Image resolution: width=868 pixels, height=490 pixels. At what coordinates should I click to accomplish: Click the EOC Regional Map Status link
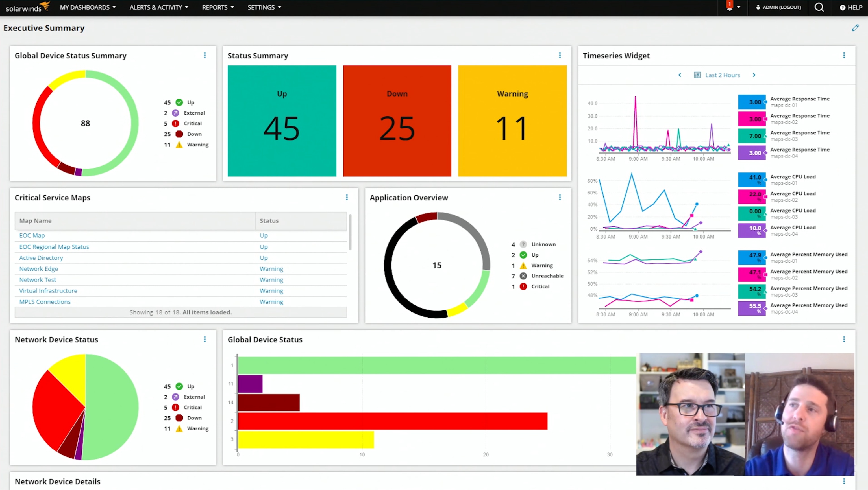point(54,246)
